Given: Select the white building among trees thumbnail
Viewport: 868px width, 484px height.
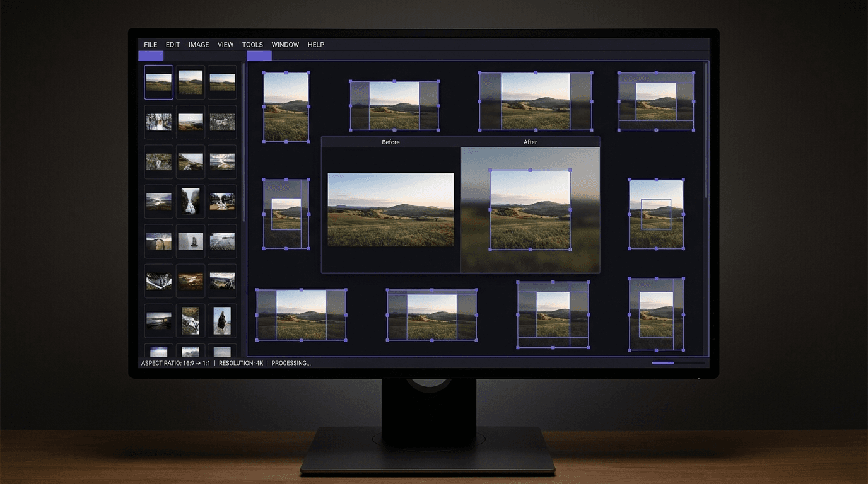Looking at the screenshot, I should (222, 201).
